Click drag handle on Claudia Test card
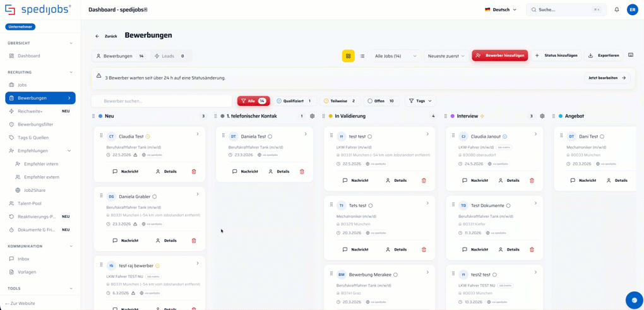 coord(101,136)
